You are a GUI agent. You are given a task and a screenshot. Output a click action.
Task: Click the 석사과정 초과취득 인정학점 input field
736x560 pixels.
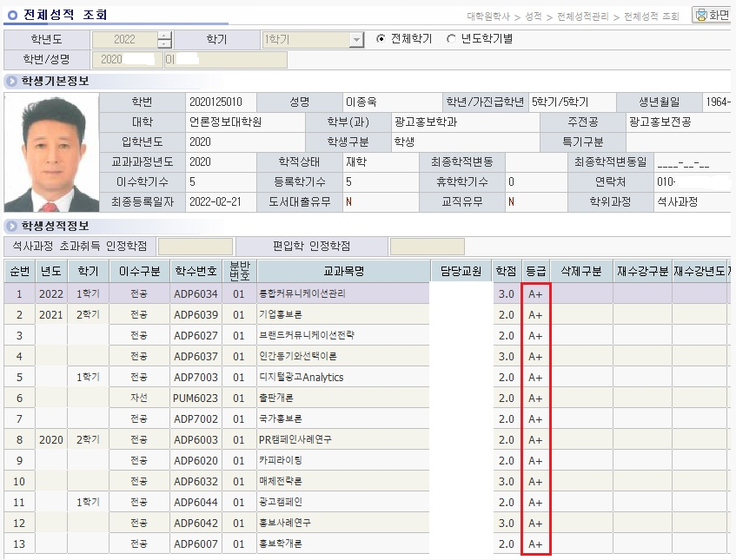click(197, 247)
